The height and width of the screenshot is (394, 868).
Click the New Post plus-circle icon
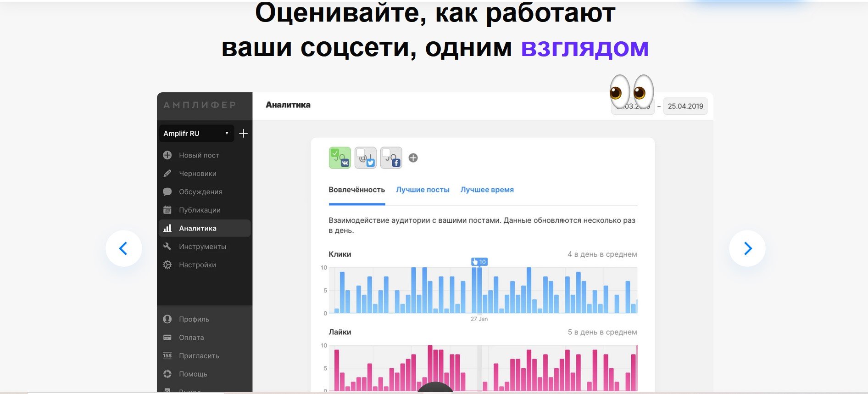pos(167,155)
